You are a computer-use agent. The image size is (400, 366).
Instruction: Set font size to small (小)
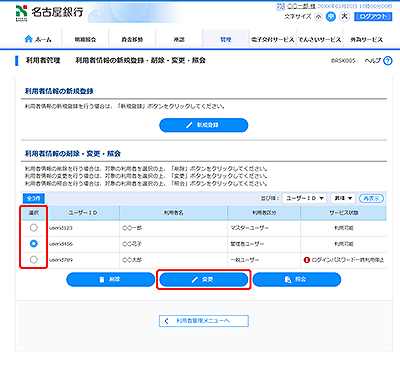click(x=318, y=17)
